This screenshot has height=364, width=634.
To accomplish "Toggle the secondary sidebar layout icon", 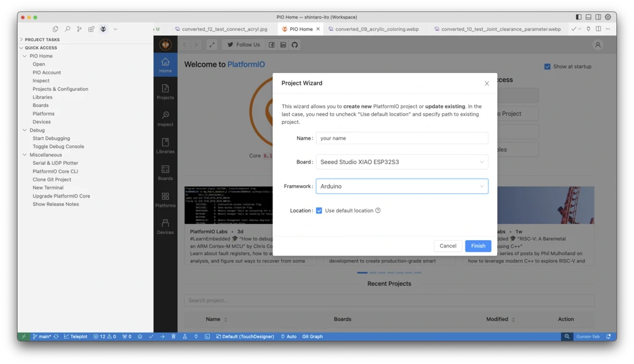I will (598, 17).
